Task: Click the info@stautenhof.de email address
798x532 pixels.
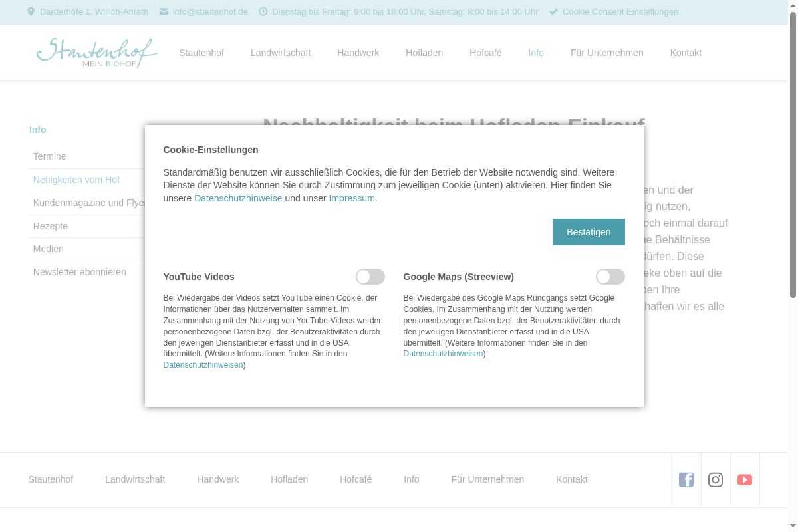Action: click(210, 11)
